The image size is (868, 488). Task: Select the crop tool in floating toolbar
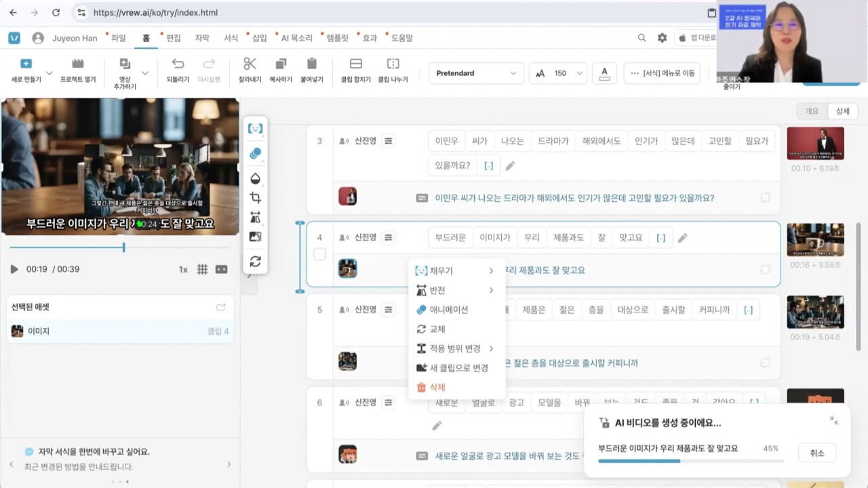255,198
